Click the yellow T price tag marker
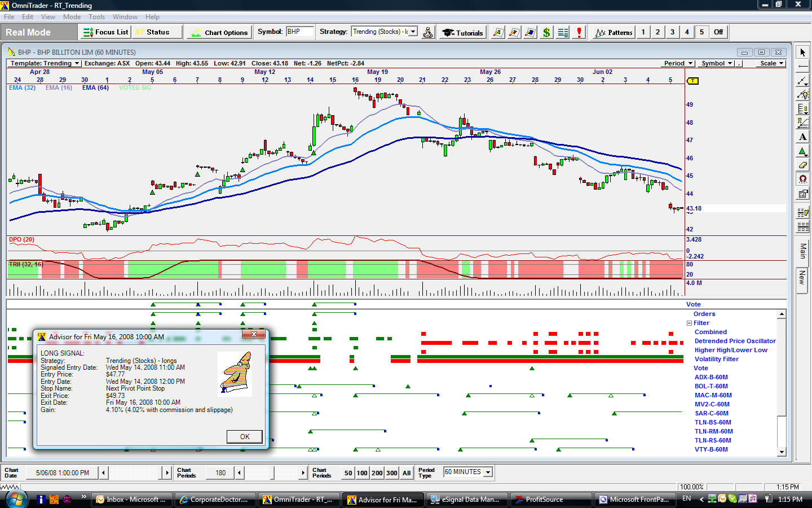Image resolution: width=812 pixels, height=508 pixels. point(692,81)
